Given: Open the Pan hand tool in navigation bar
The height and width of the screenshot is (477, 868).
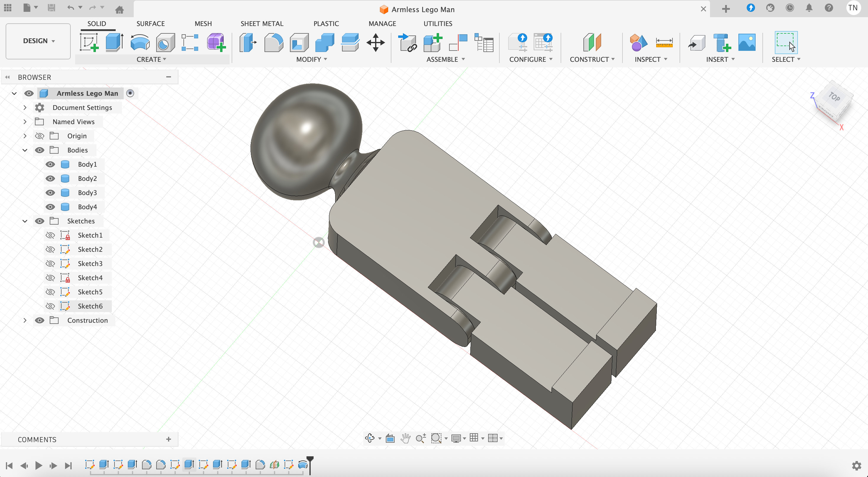Looking at the screenshot, I should [405, 438].
